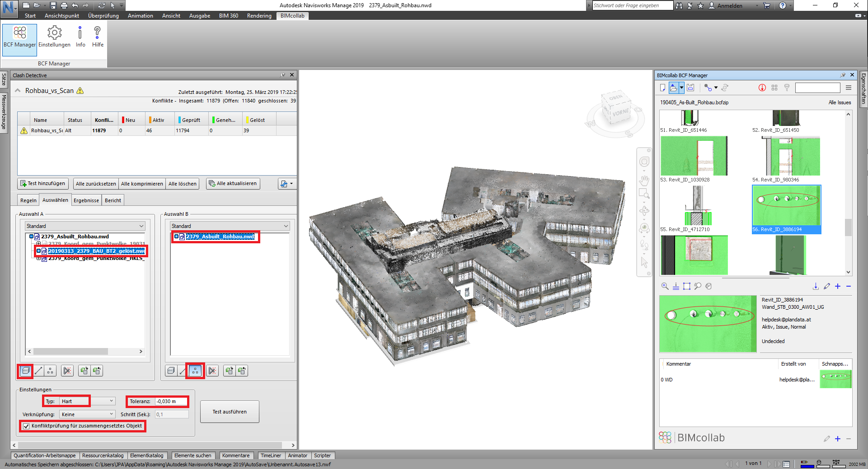Open the BCF Manager ribbon tool
The width and height of the screenshot is (868, 469).
19,37
